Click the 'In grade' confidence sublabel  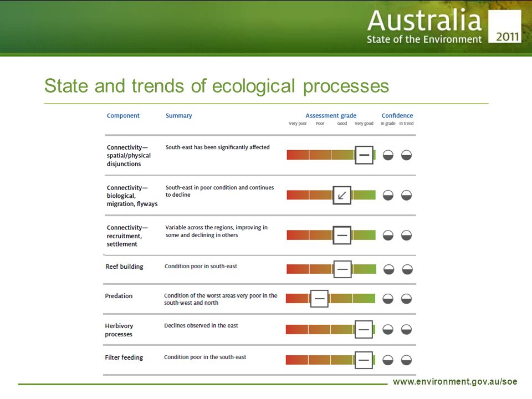click(x=388, y=124)
